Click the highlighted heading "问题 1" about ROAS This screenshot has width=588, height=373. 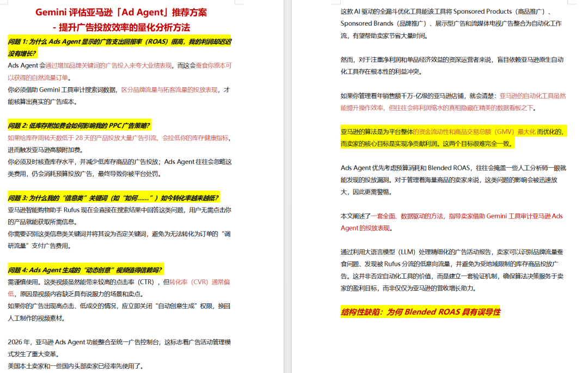pos(119,41)
